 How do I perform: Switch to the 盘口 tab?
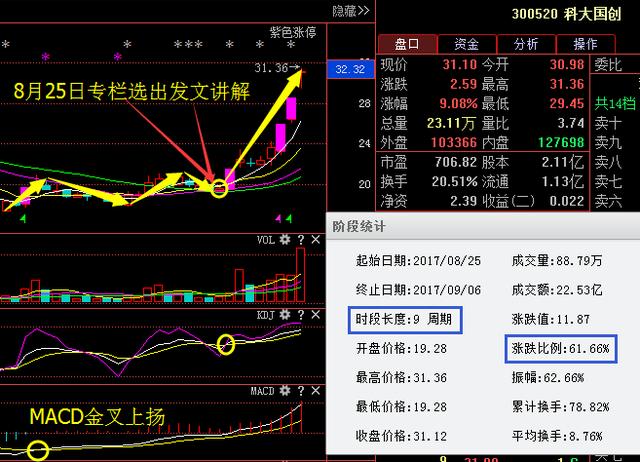click(x=407, y=44)
